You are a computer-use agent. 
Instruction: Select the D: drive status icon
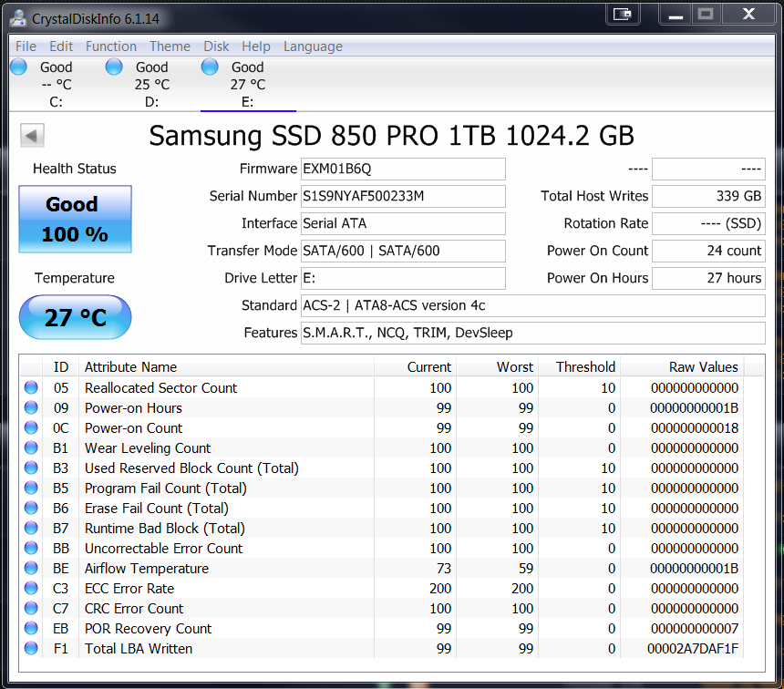pos(114,67)
